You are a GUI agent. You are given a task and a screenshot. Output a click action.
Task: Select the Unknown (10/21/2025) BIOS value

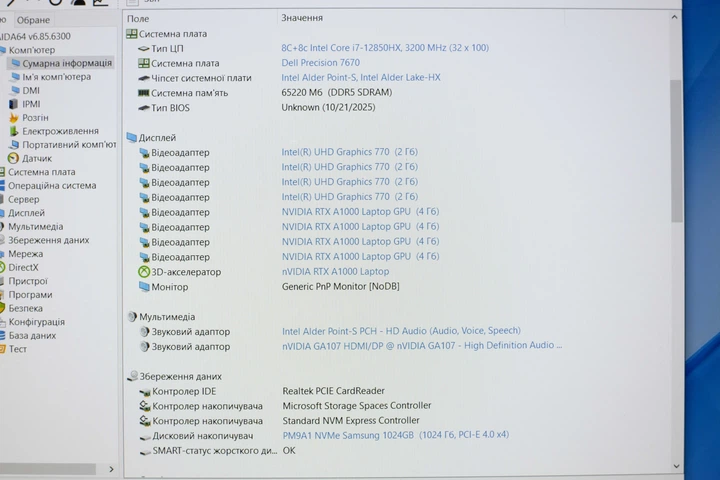pos(328,107)
